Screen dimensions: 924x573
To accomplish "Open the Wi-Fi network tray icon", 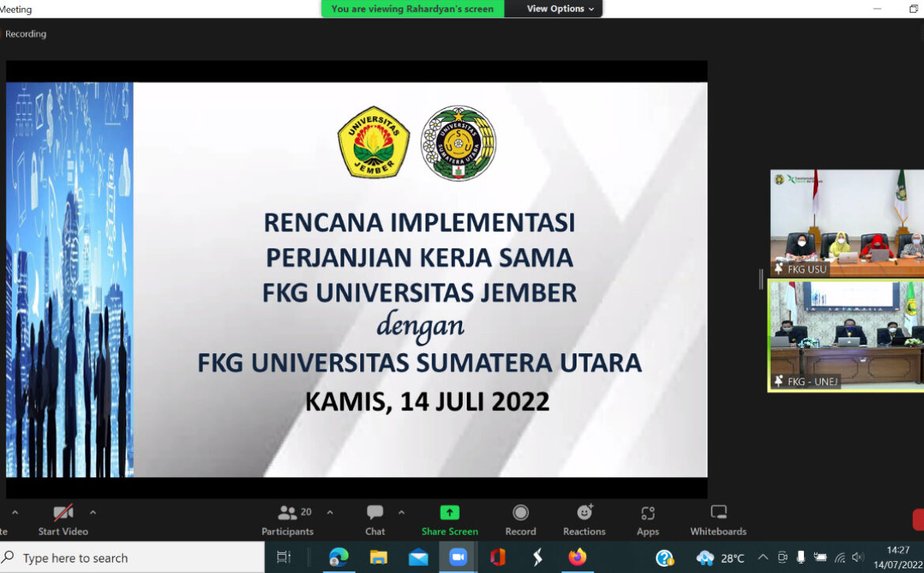I will click(x=839, y=558).
